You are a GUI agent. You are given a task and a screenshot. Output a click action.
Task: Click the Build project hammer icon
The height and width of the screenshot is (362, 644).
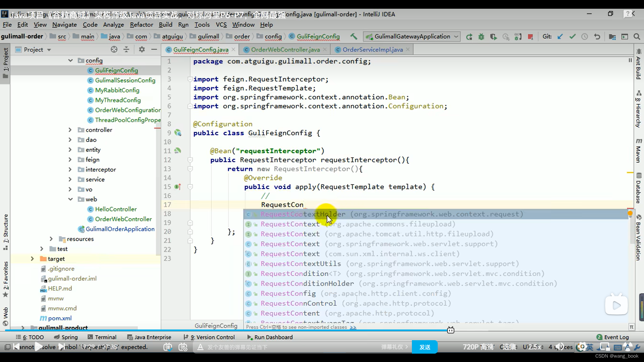(x=354, y=37)
